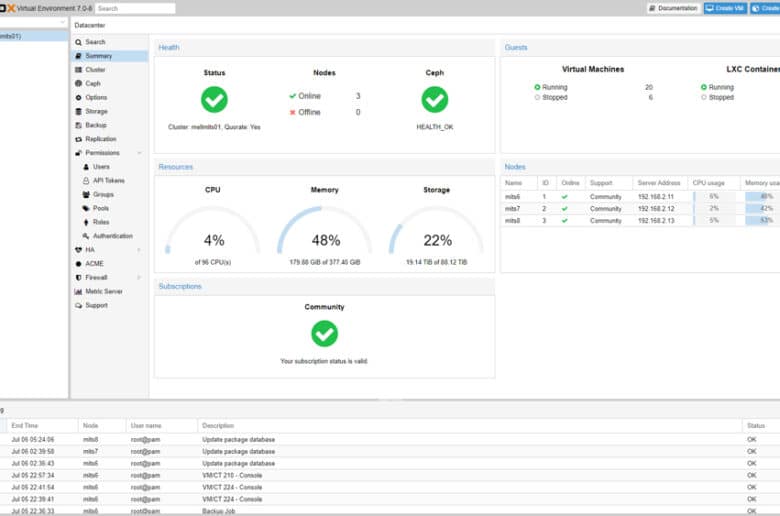Image resolution: width=780 pixels, height=516 pixels.
Task: Select node mits6 row in Nodes table
Action: coord(640,197)
